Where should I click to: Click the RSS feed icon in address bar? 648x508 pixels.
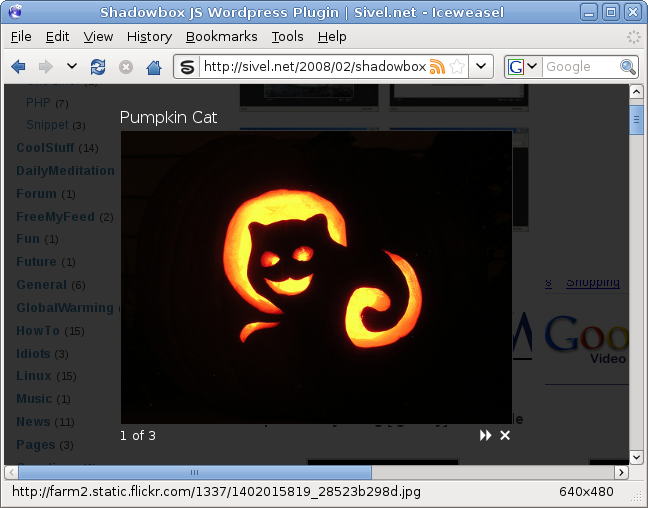point(437,67)
